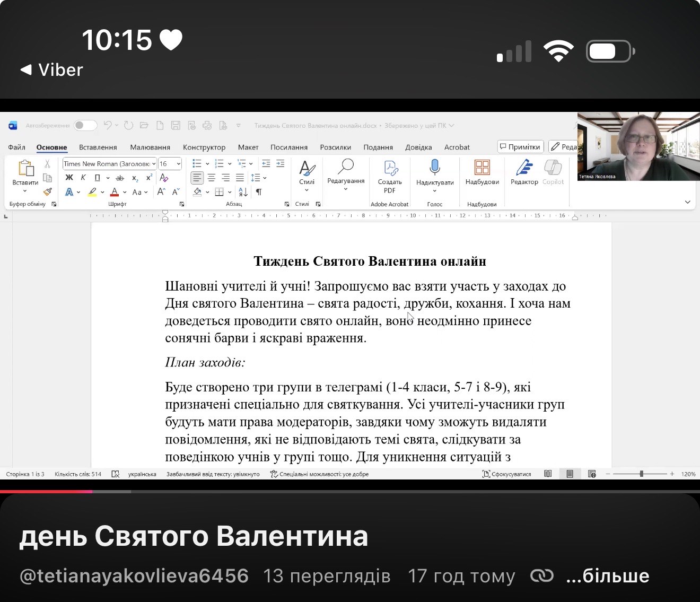
Task: Open the Файл menu
Action: pos(17,147)
